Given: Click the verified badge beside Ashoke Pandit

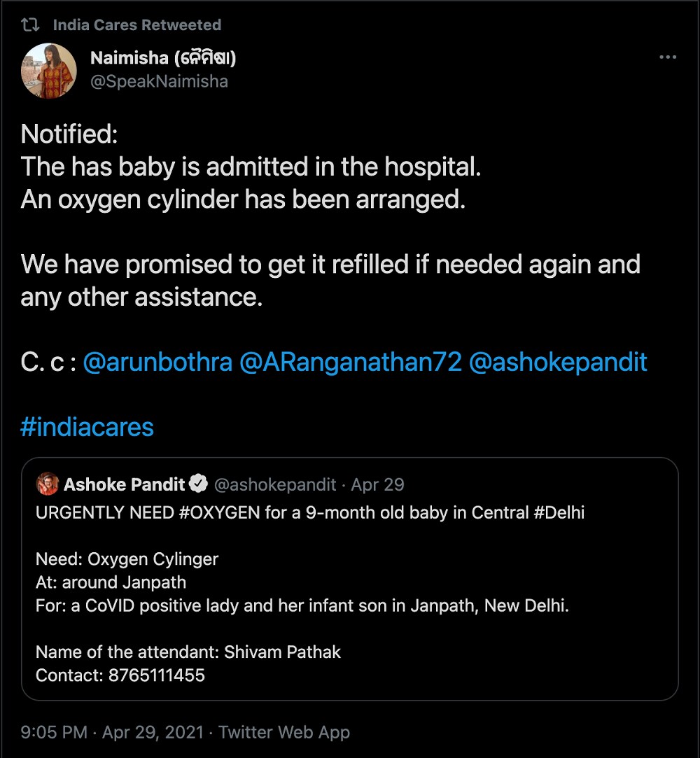Looking at the screenshot, I should (199, 484).
